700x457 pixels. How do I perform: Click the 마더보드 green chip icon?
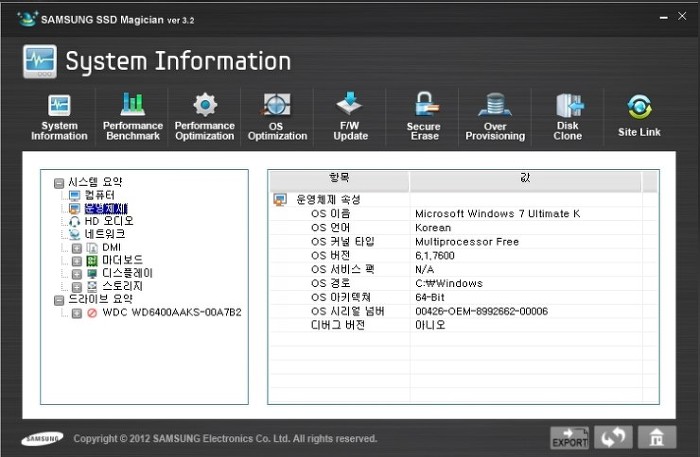click(x=92, y=261)
